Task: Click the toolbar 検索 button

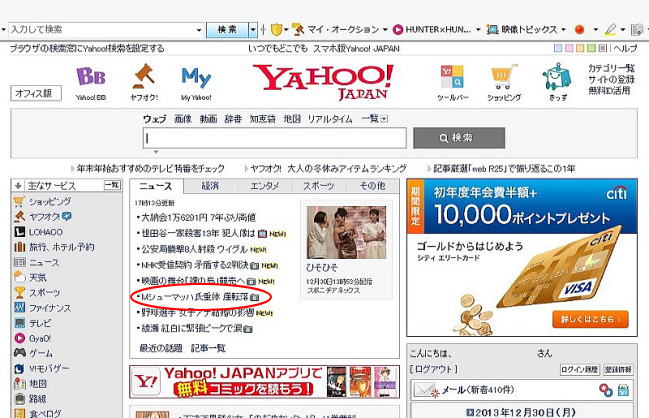Action: pos(227,30)
